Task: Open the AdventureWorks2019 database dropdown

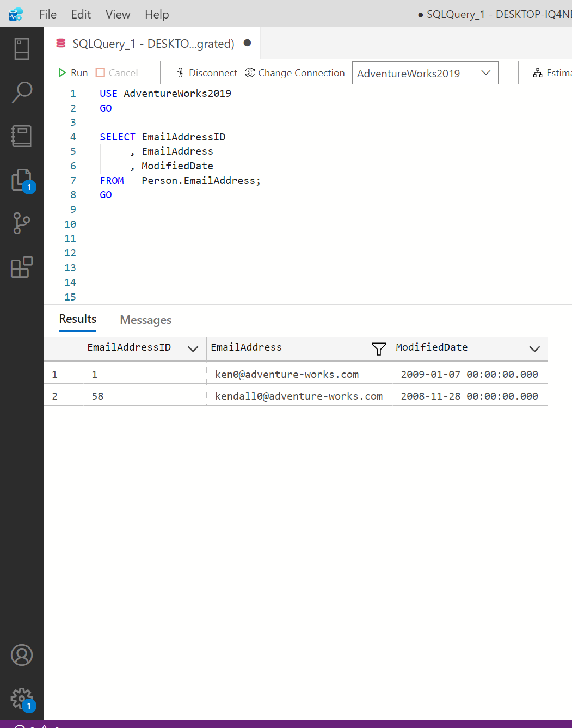Action: click(425, 73)
